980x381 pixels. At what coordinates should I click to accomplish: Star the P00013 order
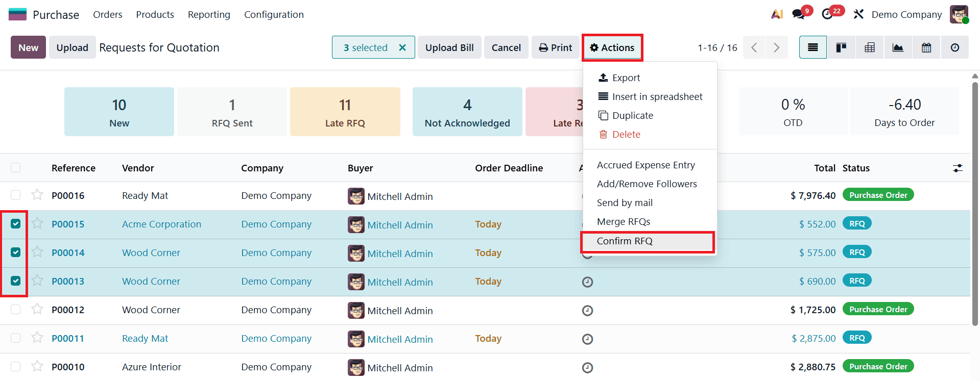pos(37,281)
